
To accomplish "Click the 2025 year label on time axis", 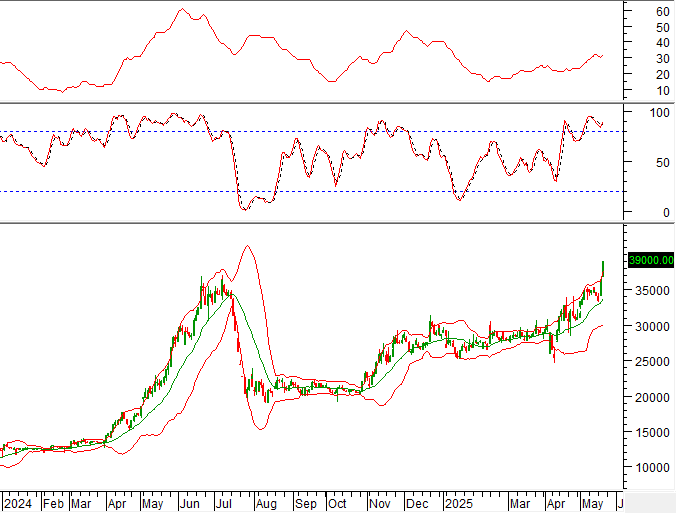I will point(459,504).
